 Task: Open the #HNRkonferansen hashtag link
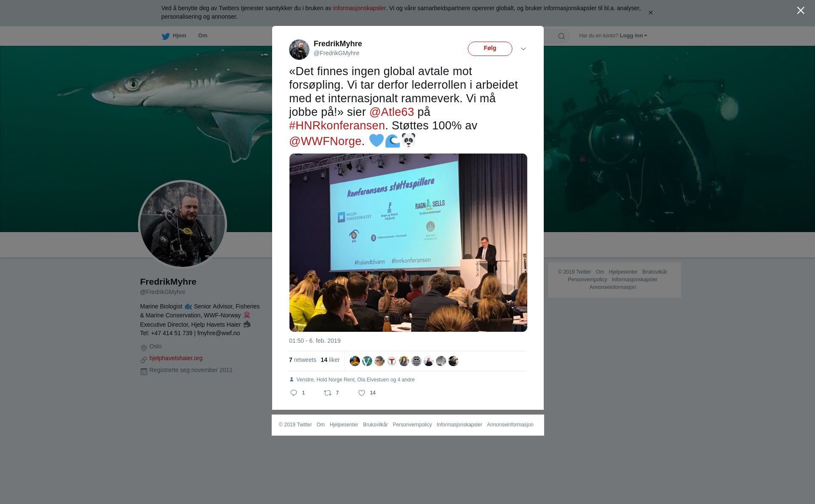[x=337, y=126]
